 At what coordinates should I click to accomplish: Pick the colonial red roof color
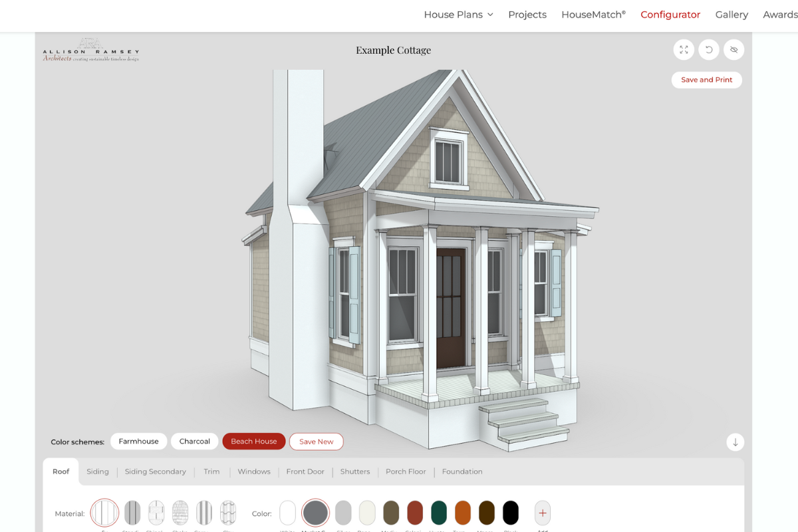(415, 513)
